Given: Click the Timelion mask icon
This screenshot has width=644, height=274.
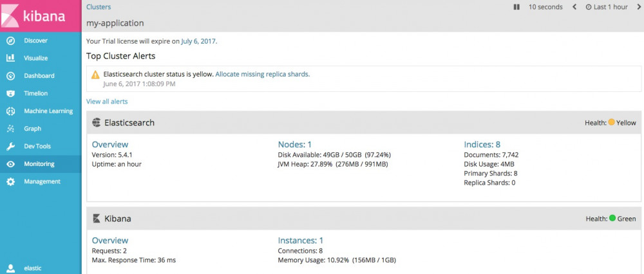Looking at the screenshot, I should point(11,93).
